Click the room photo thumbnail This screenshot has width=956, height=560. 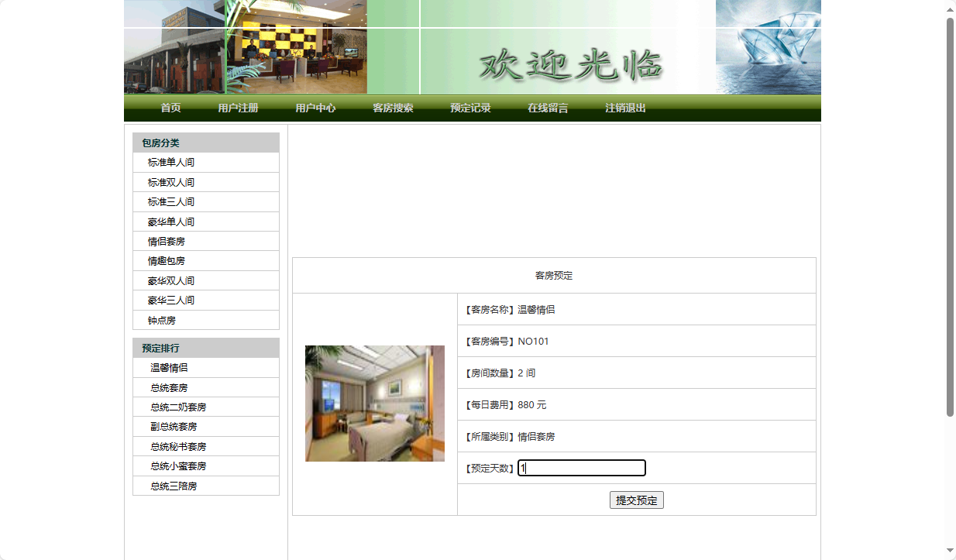pyautogui.click(x=374, y=404)
